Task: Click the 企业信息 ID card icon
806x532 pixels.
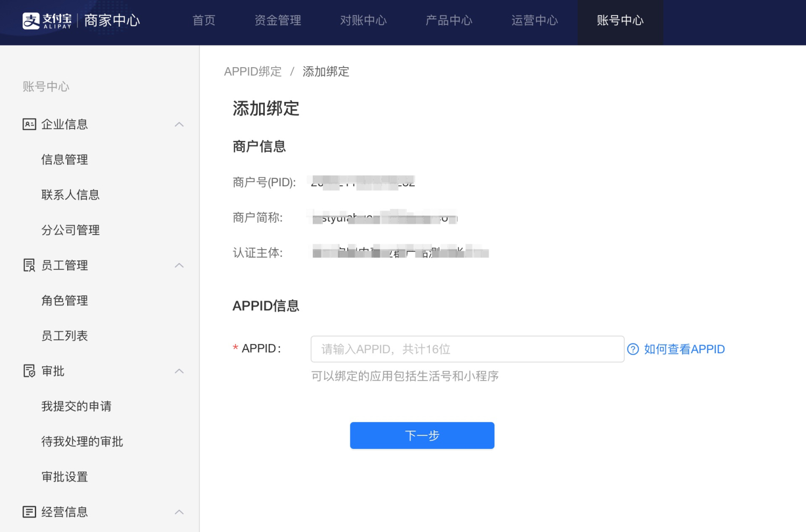Action: [x=29, y=125]
